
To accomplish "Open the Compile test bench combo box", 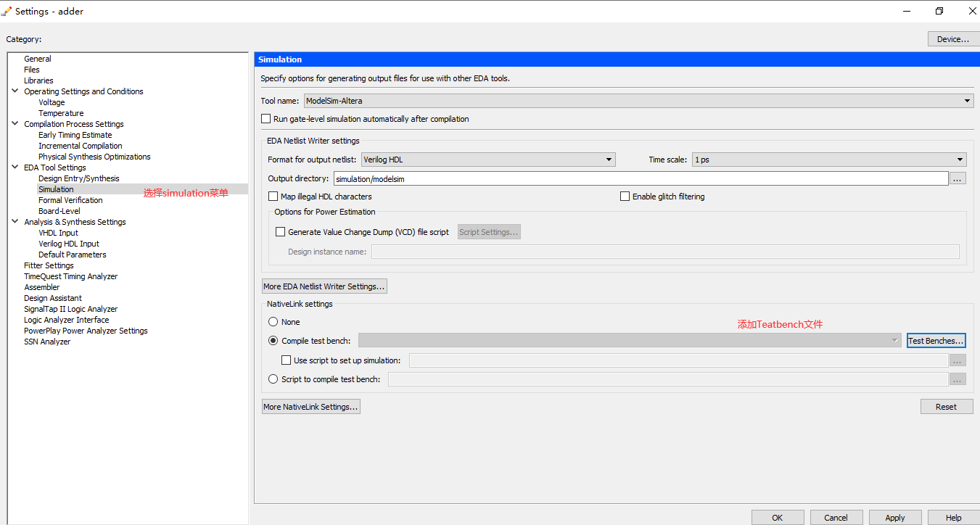I will pyautogui.click(x=630, y=341).
